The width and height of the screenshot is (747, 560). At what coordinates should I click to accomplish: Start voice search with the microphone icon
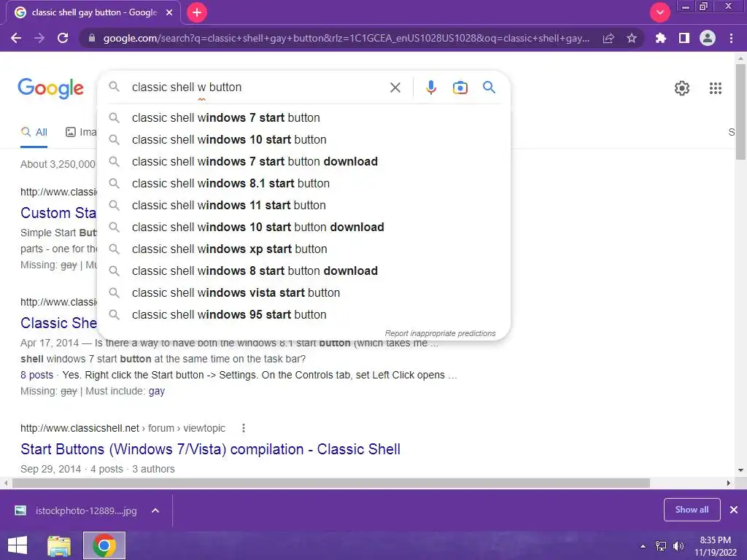[430, 87]
